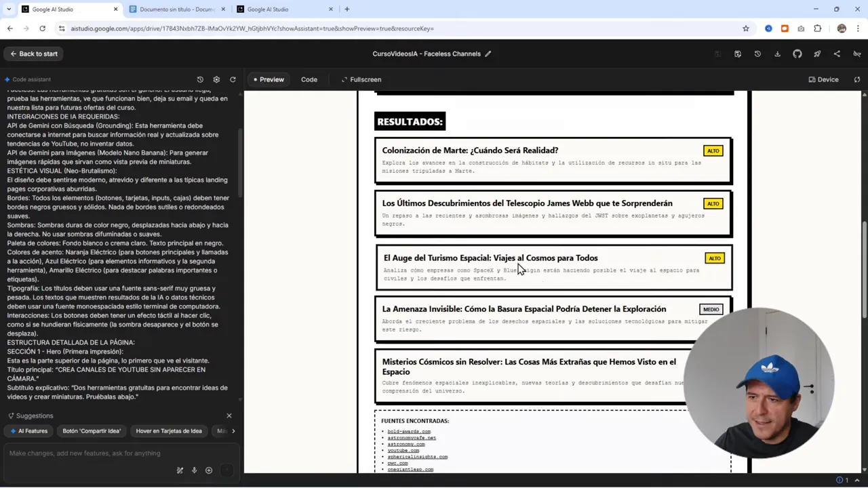Click the GitHub icon in the header

click(797, 54)
